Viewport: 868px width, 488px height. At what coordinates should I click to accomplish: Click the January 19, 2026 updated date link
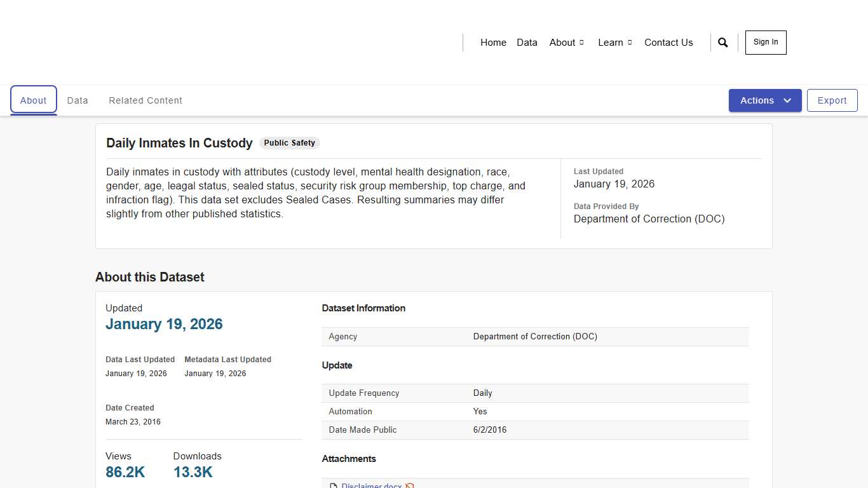pyautogui.click(x=164, y=324)
